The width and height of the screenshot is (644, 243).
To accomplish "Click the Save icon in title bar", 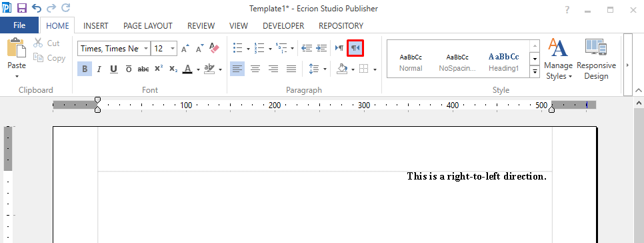I will (22, 8).
